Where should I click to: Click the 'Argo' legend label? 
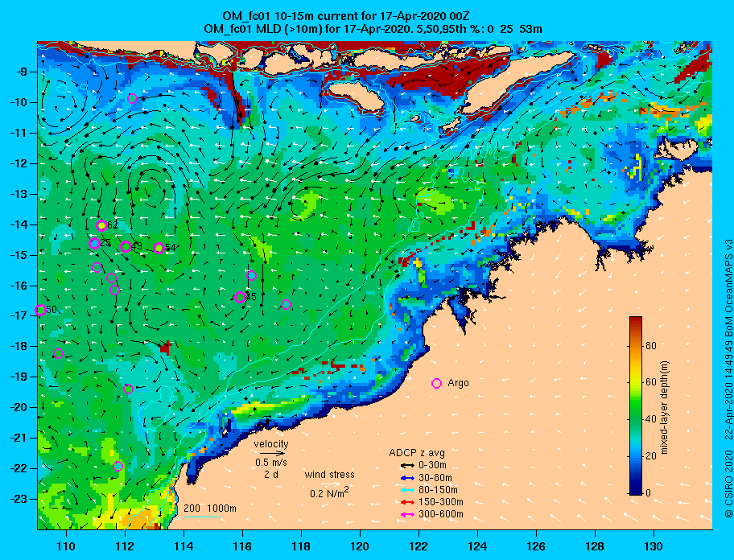tap(458, 383)
